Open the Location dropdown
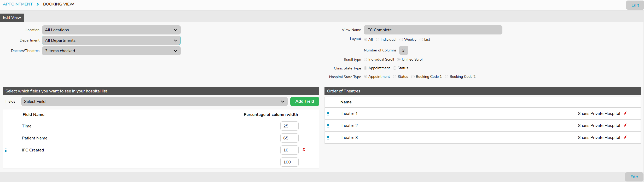The image size is (644, 182). (x=111, y=30)
